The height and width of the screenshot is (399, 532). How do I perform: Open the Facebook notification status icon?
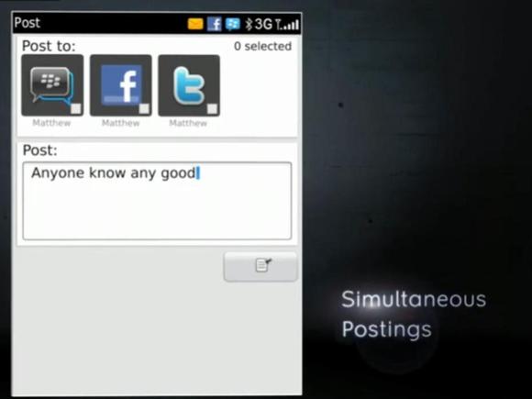(215, 24)
